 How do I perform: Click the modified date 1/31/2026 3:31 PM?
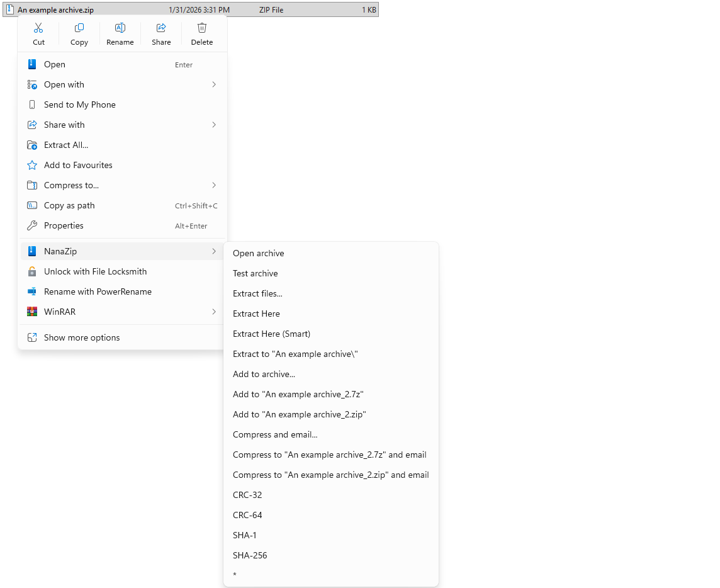tap(200, 10)
